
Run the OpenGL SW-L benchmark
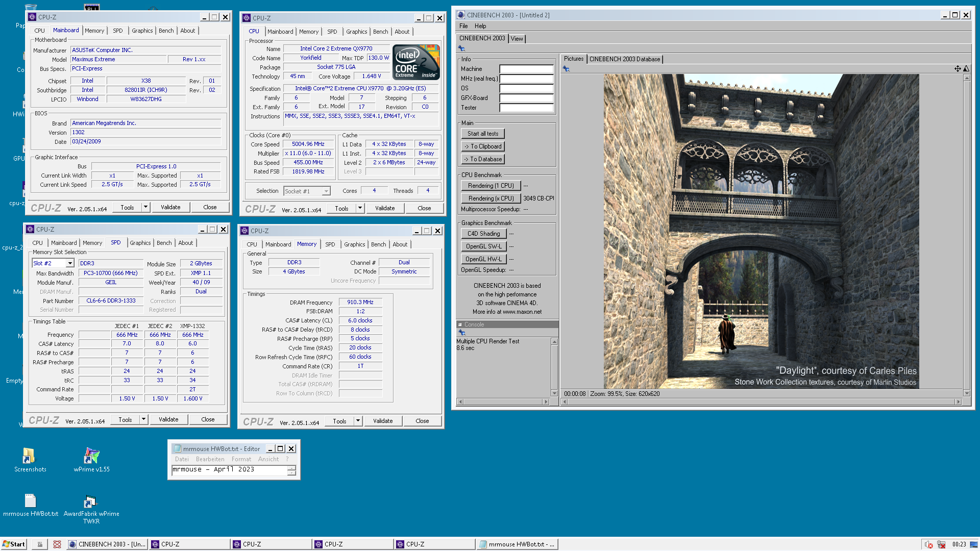[x=484, y=246]
